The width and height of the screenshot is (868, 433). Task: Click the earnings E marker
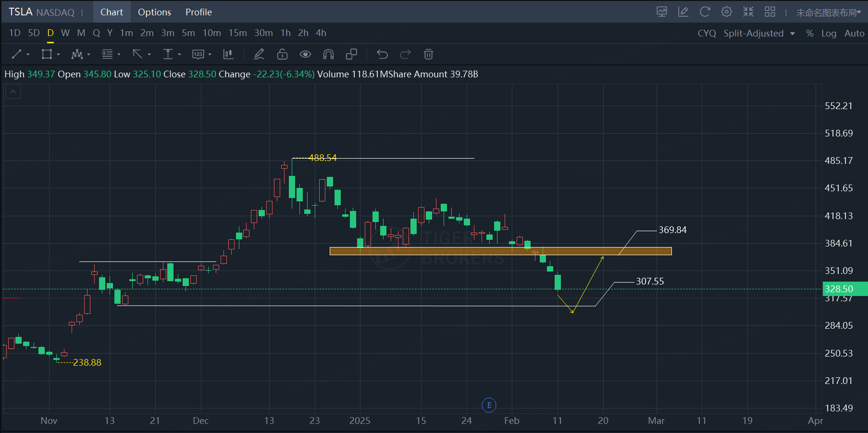tap(489, 405)
